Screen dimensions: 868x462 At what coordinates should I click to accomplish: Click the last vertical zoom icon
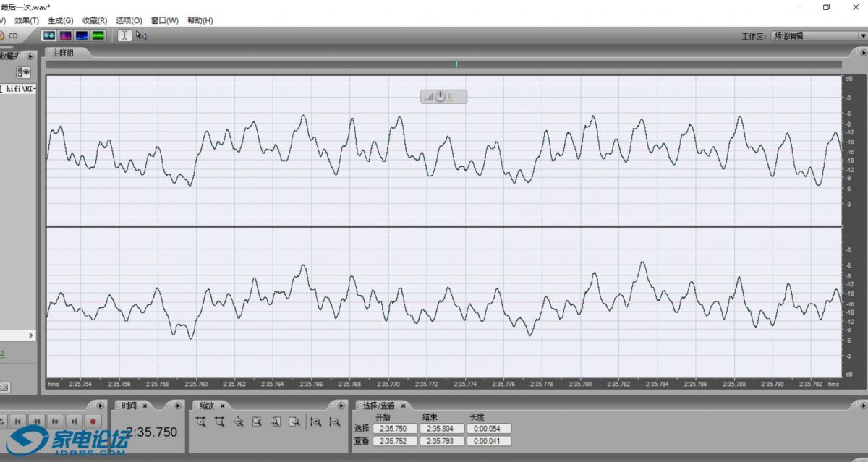click(x=334, y=422)
